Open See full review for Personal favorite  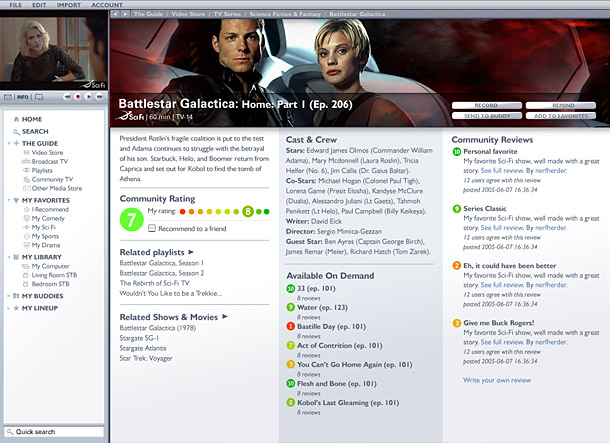pos(502,171)
